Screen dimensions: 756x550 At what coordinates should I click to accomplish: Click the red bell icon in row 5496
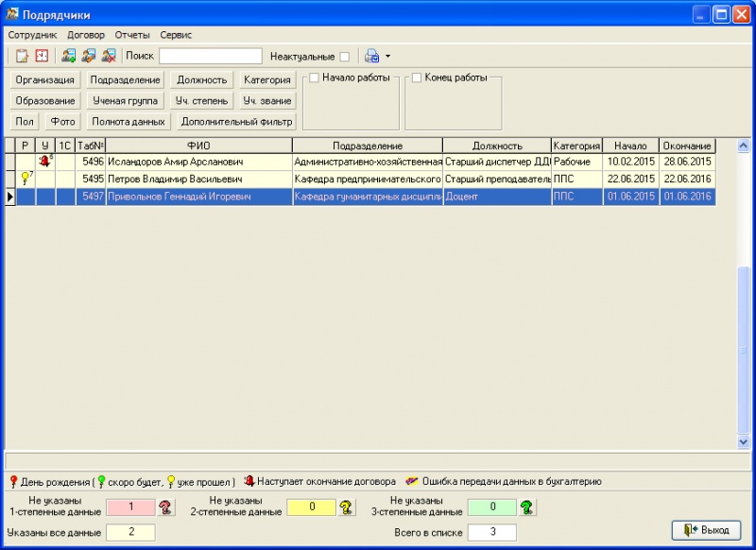44,161
